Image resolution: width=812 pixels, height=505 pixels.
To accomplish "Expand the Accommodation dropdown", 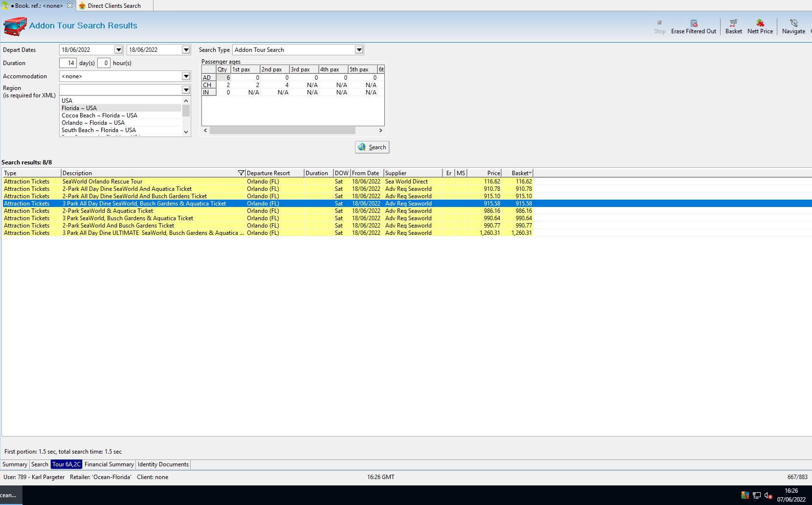I will 186,76.
